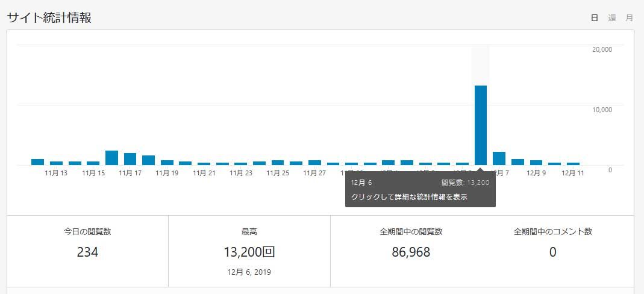Click the 12月 11 x-axis label

[572, 174]
